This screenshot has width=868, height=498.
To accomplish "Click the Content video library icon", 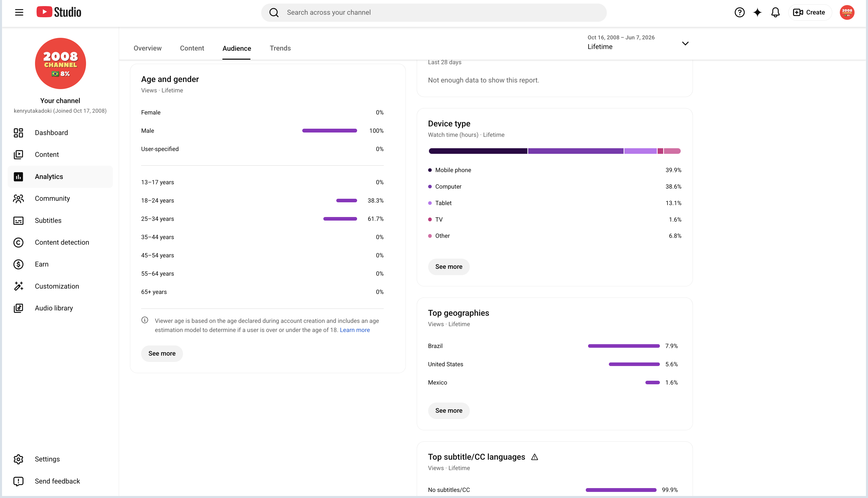I will point(19,155).
